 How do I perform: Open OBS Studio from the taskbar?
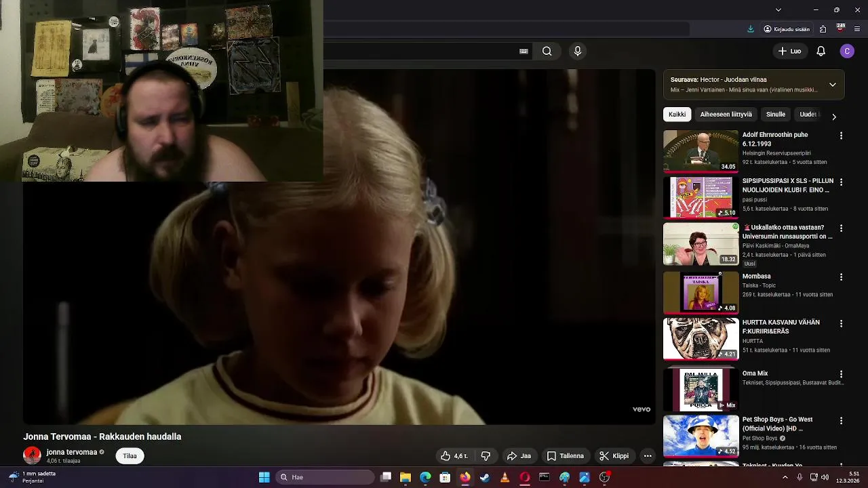[604, 477]
